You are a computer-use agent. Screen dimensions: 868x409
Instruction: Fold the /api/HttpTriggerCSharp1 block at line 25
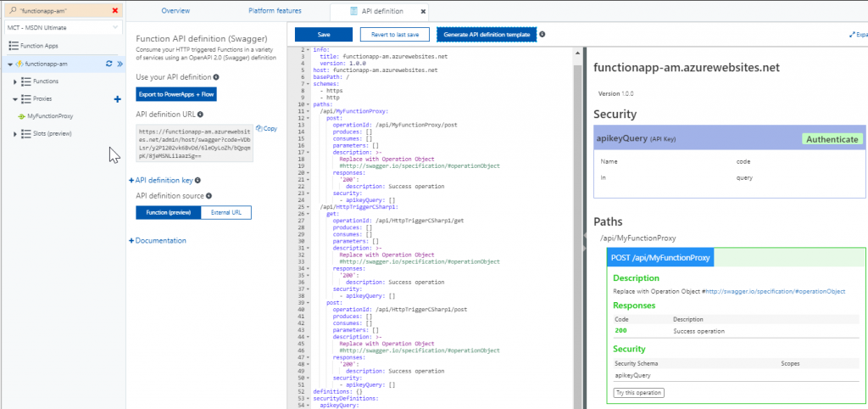[309, 207]
